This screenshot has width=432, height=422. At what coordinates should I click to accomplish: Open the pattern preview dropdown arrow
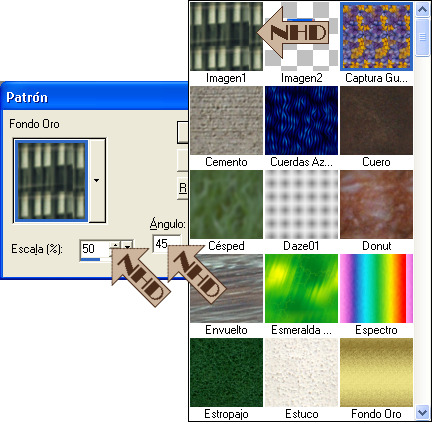97,180
